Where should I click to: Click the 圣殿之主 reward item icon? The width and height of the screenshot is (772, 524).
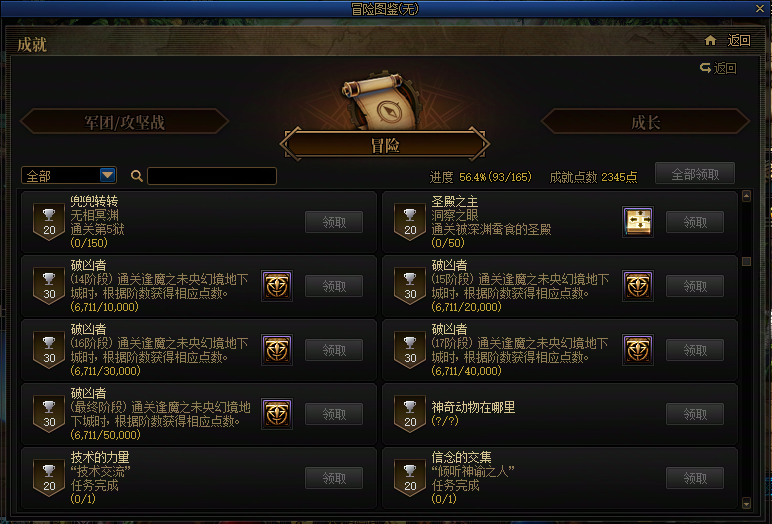coord(638,222)
